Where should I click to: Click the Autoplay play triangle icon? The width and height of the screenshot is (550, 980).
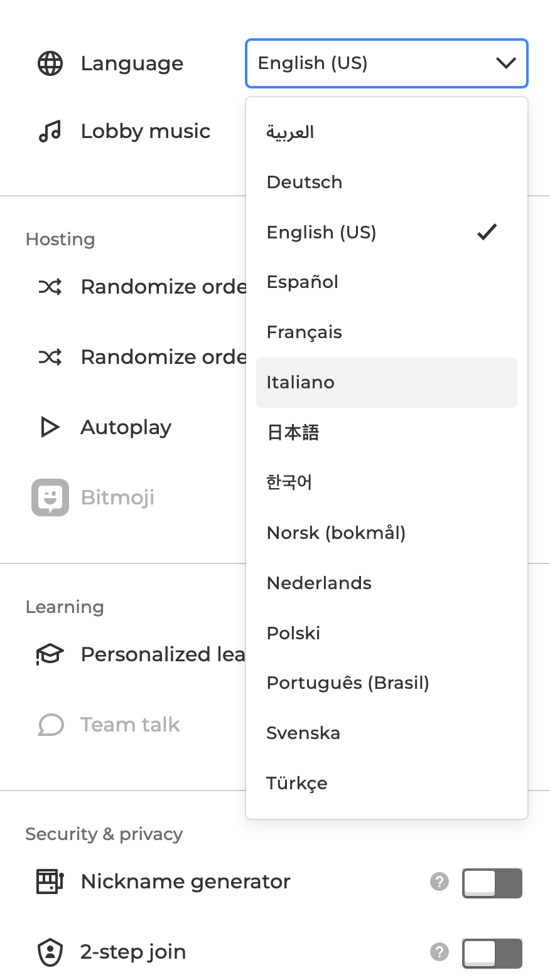[x=50, y=427]
